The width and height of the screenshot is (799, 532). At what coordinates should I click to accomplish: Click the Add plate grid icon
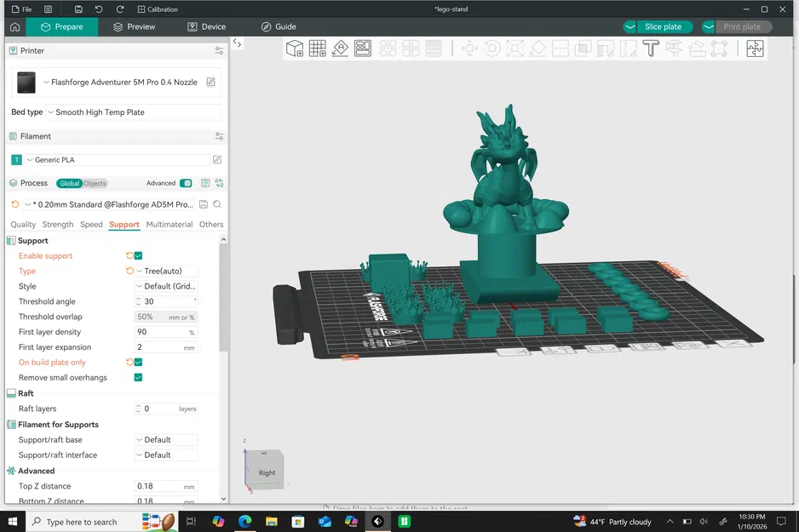pyautogui.click(x=318, y=49)
